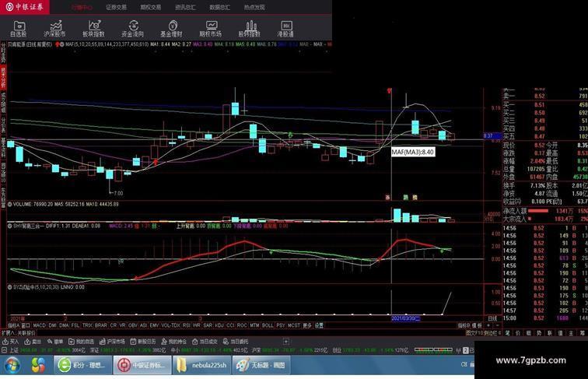
Task: Click the 势 tab under the quote panel
Action: (540, 333)
